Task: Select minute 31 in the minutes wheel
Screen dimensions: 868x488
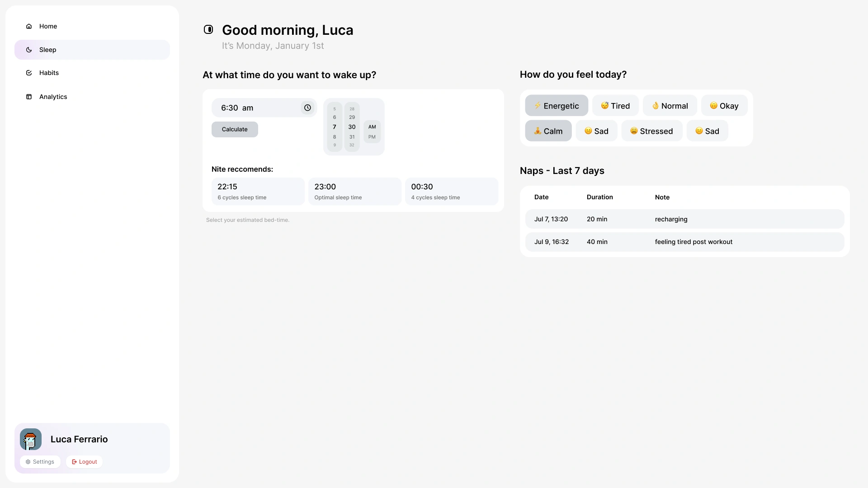Action: [352, 137]
